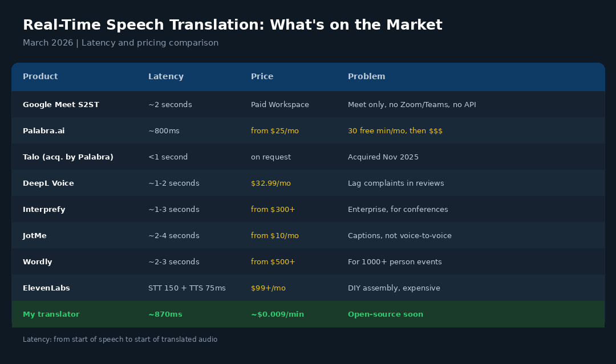Click the JotMe product name

pos(35,236)
